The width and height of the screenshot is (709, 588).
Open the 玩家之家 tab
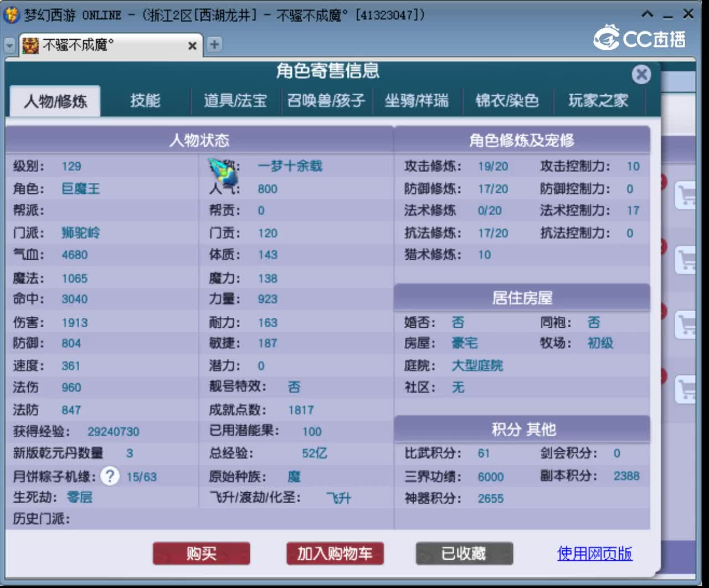coord(598,101)
